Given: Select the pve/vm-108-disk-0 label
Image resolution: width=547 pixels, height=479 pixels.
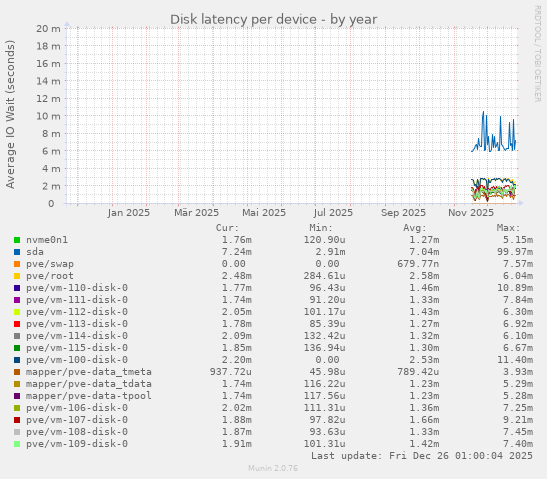Looking at the screenshot, I should (77, 432).
